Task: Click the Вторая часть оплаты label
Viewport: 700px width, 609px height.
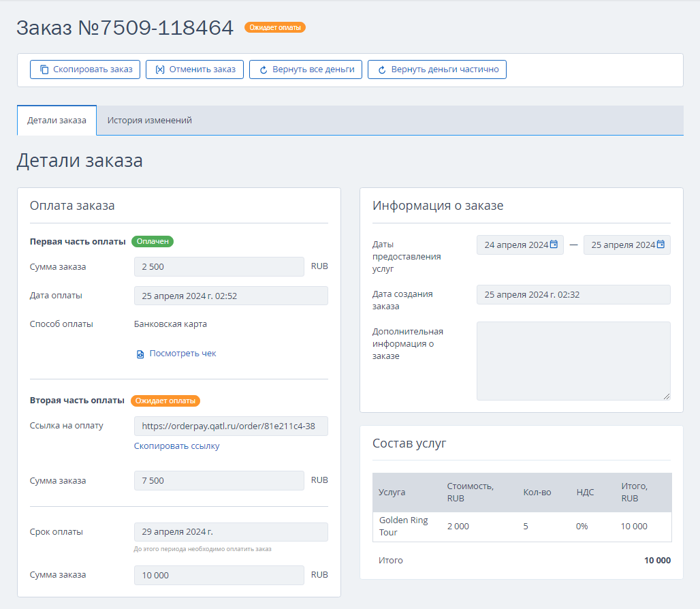Action: coord(77,401)
